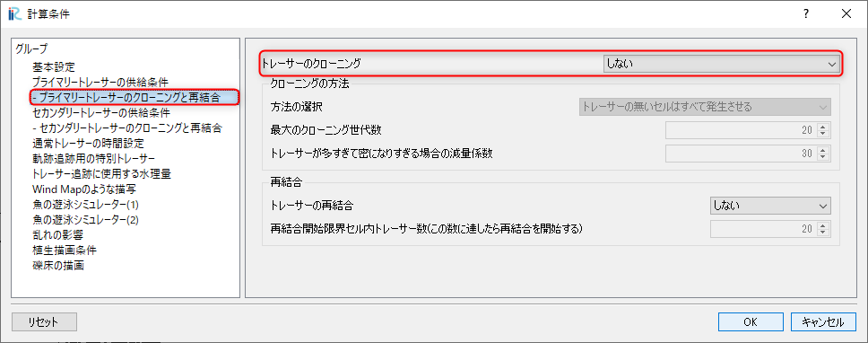Select 基本設定 in the group list
Screen dimensions: 868x343
[54, 67]
